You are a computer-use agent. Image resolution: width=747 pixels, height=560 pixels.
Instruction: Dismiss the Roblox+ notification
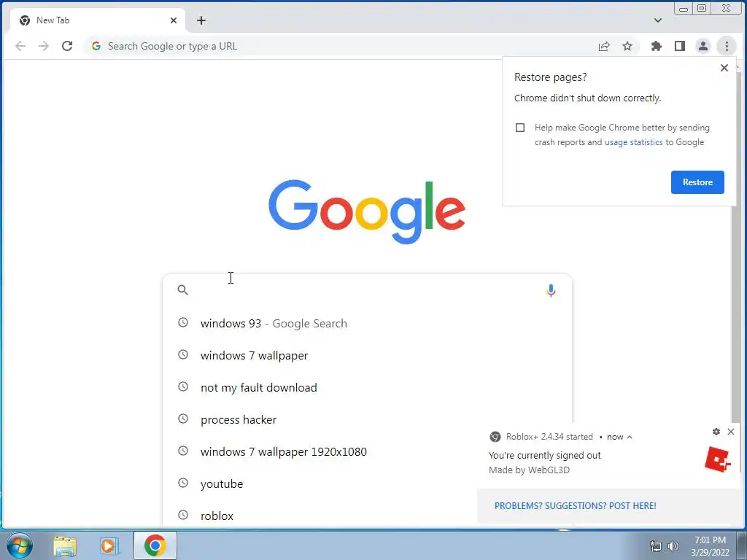731,432
